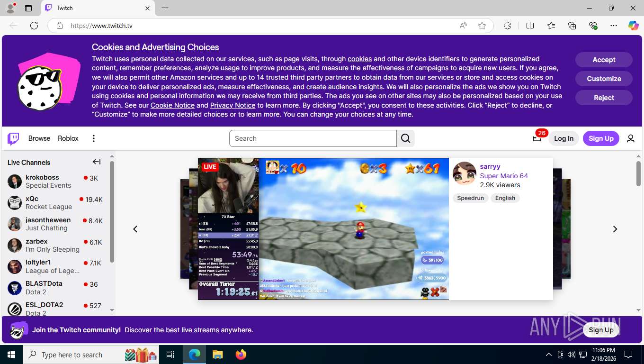
Task: Open File Explorer from taskbar
Action: point(217,355)
